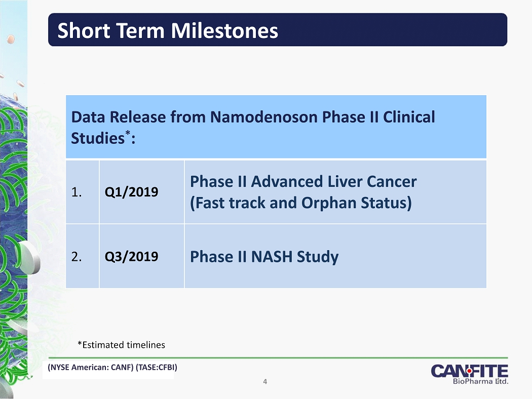Click "(Fast track and Orphan Status)" line

(x=300, y=203)
